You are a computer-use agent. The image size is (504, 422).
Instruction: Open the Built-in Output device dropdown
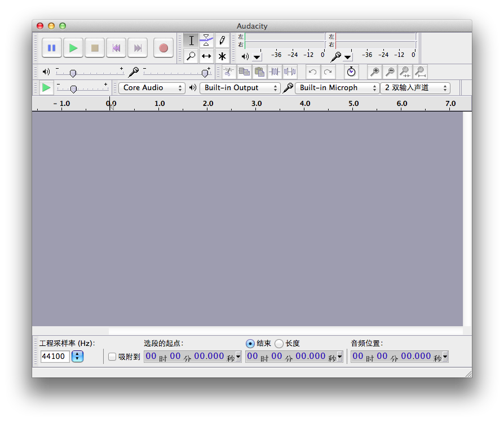240,88
